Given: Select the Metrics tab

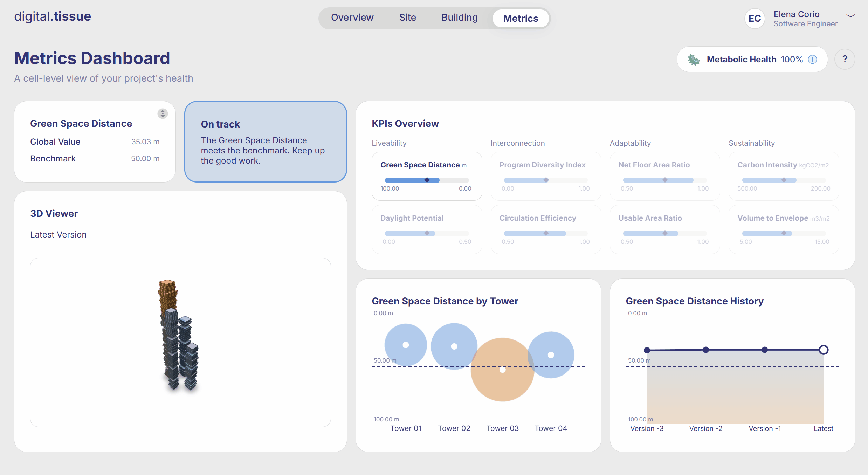Looking at the screenshot, I should [x=521, y=18].
